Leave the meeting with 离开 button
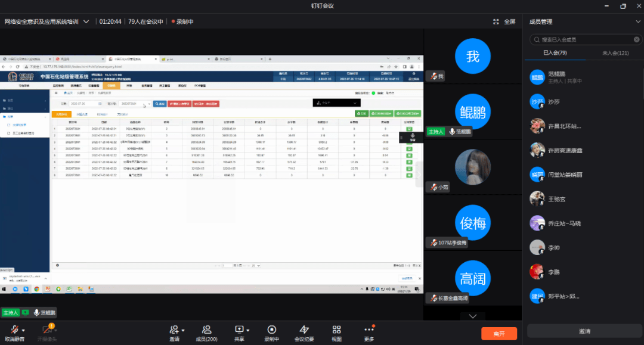The image size is (644, 345). click(x=499, y=334)
